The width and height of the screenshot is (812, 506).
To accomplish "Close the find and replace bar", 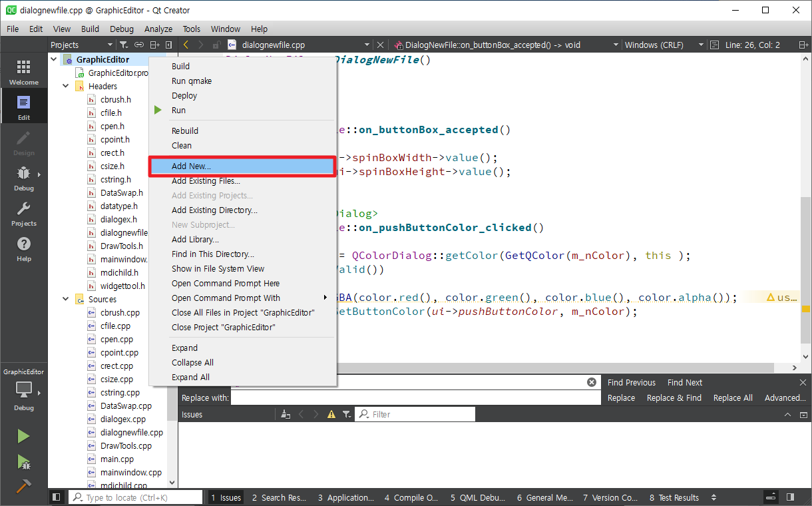I will pos(803,382).
